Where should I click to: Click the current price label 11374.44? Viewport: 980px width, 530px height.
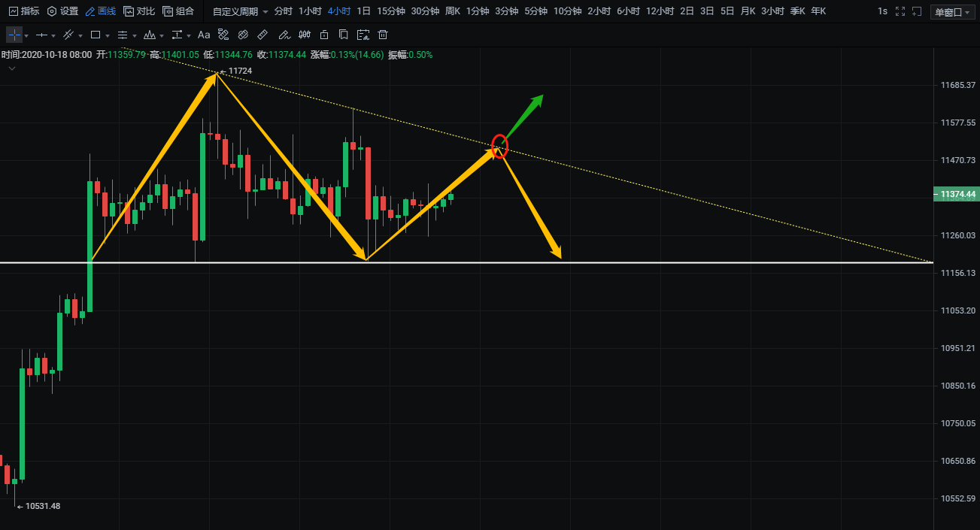(x=957, y=194)
